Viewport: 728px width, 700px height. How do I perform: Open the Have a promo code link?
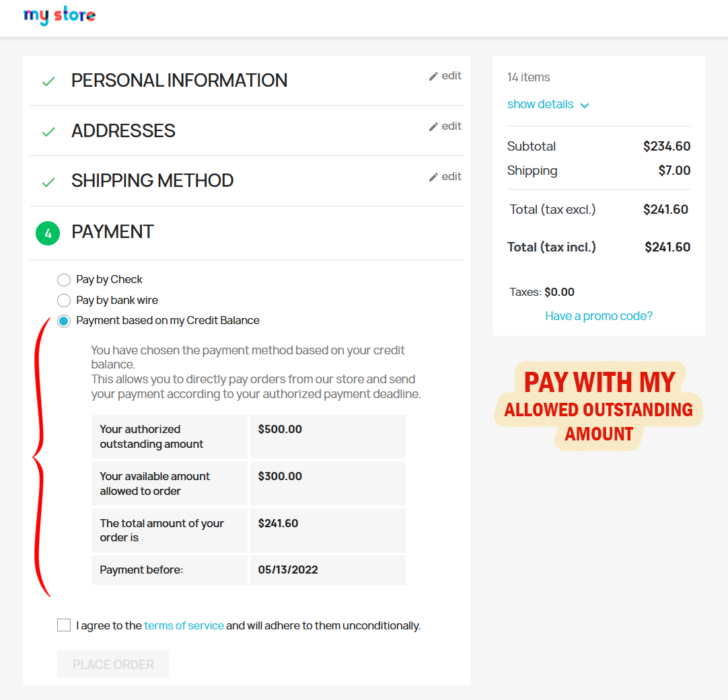599,316
